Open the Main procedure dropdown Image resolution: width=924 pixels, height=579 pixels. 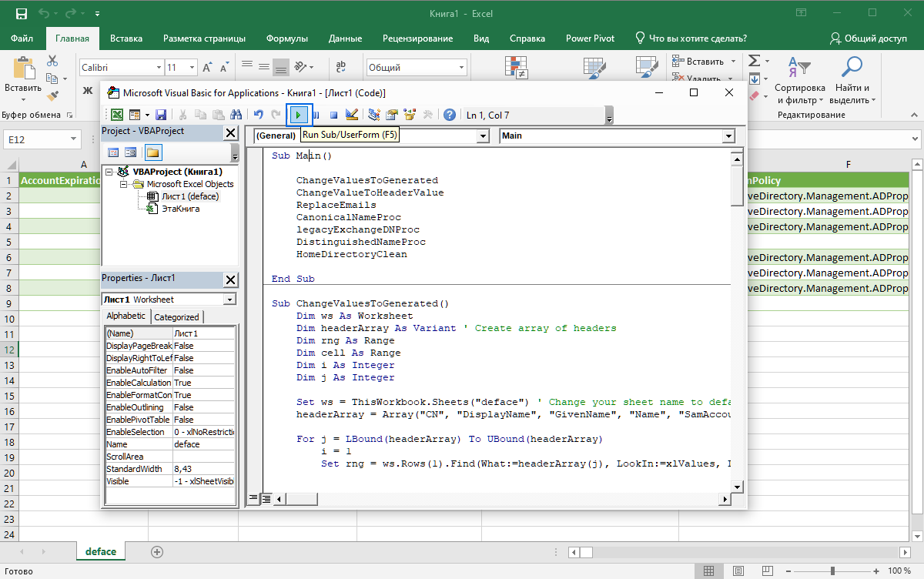click(728, 136)
